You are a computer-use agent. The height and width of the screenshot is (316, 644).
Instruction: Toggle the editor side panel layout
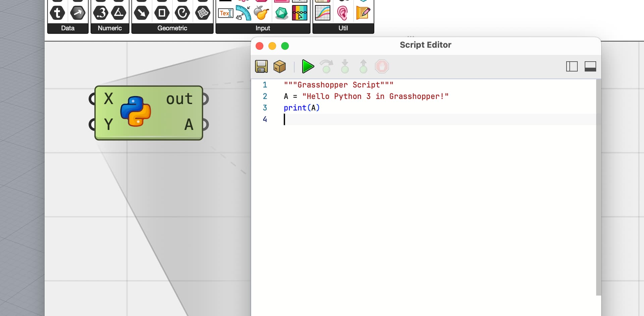[x=572, y=66]
